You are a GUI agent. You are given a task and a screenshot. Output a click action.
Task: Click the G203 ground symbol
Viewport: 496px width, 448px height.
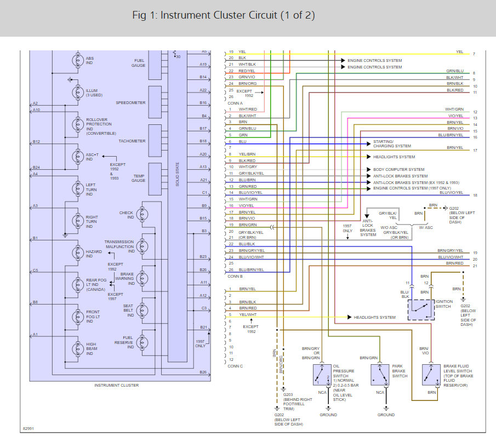tap(283, 389)
